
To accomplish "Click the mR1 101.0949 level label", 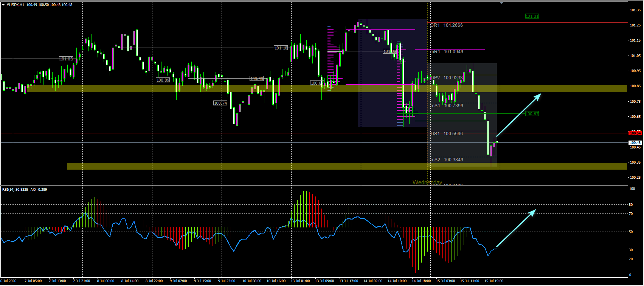I will click(447, 52).
